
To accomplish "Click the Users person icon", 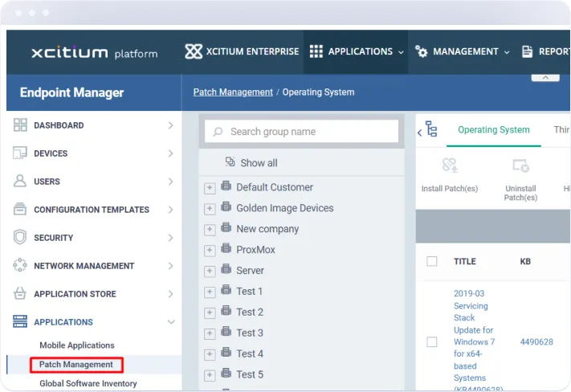I will click(x=20, y=182).
